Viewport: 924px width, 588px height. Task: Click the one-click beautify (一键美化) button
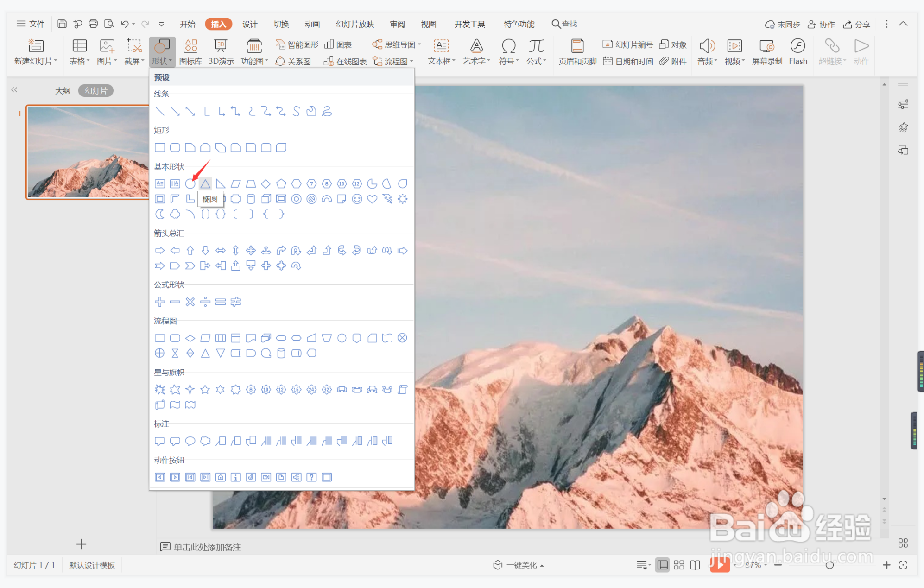tap(519, 565)
